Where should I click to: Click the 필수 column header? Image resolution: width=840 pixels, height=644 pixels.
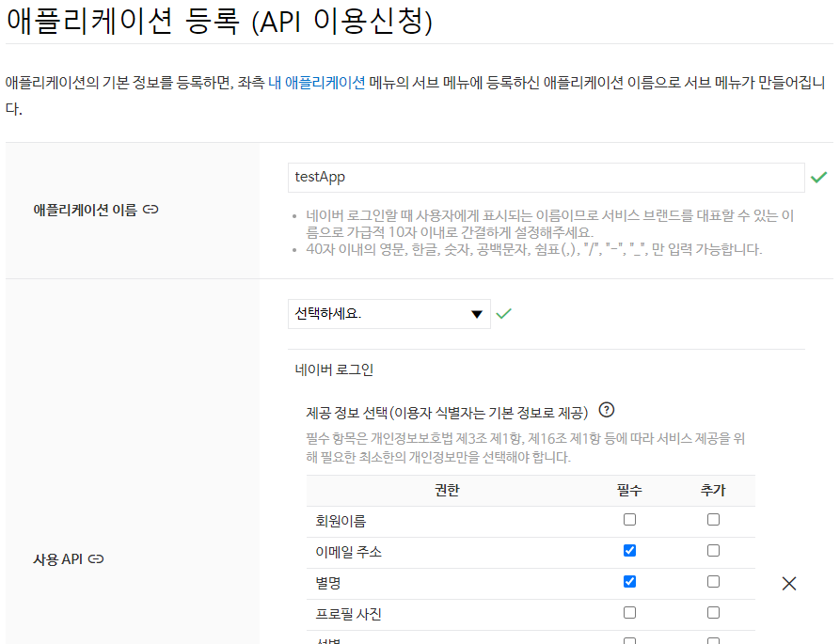629,491
